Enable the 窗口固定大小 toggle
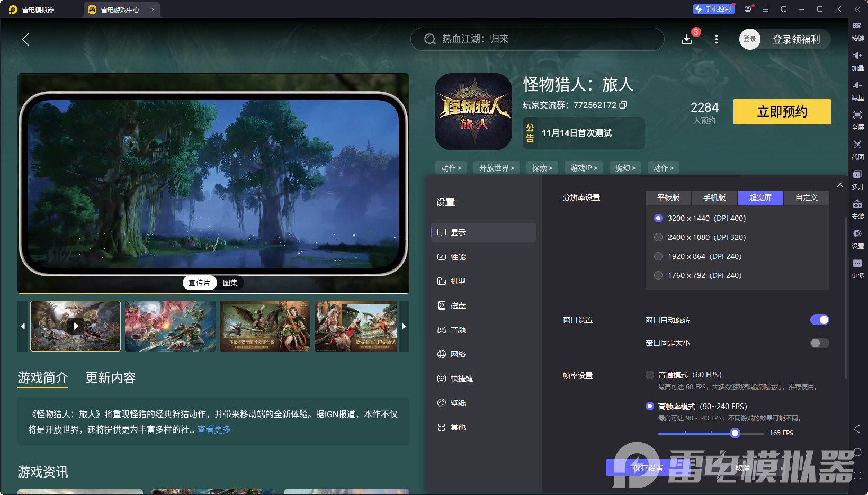Viewport: 868px width, 495px height. tap(819, 343)
